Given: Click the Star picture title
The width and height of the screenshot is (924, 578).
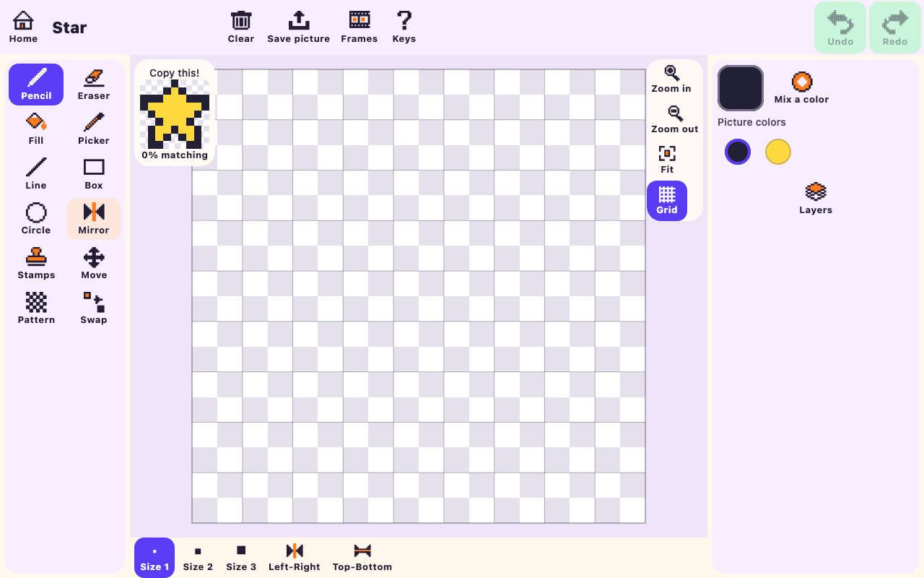Looking at the screenshot, I should click(x=69, y=27).
